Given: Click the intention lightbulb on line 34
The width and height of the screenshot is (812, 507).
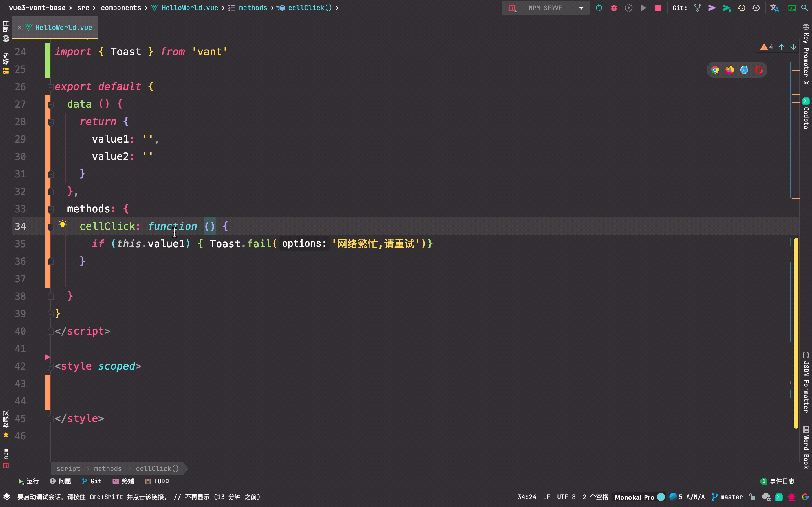Looking at the screenshot, I should pos(62,224).
